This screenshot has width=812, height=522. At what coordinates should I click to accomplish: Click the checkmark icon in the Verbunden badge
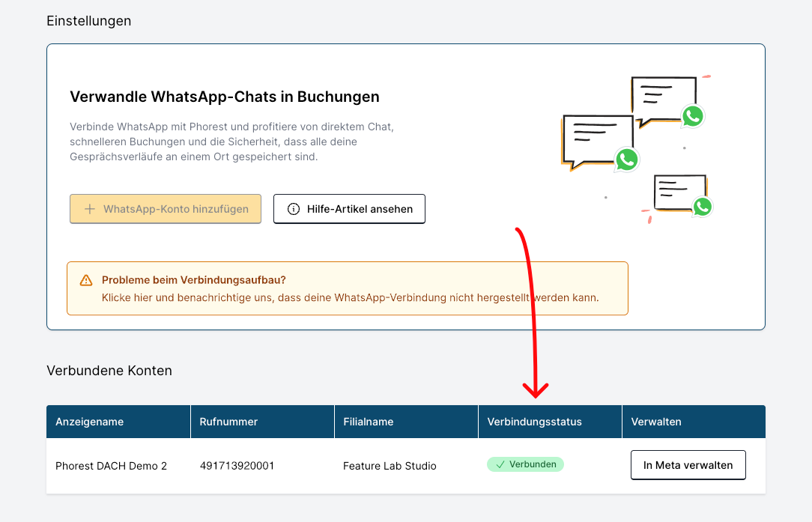click(500, 464)
